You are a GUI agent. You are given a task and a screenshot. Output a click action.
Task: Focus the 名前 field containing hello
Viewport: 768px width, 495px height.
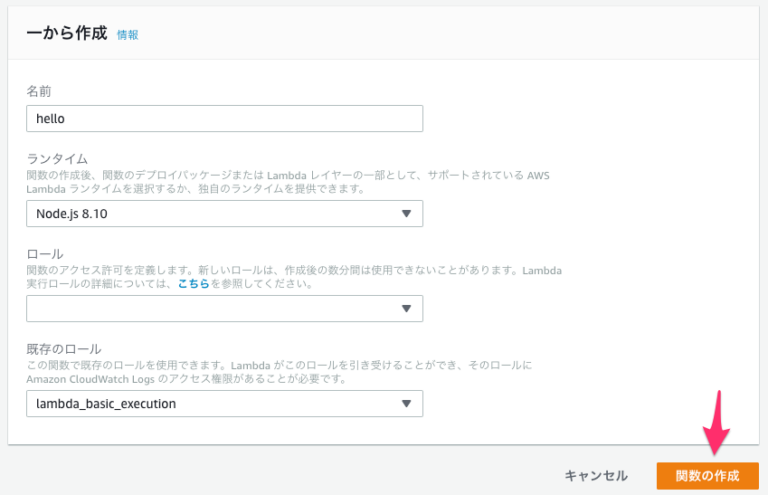pos(224,118)
